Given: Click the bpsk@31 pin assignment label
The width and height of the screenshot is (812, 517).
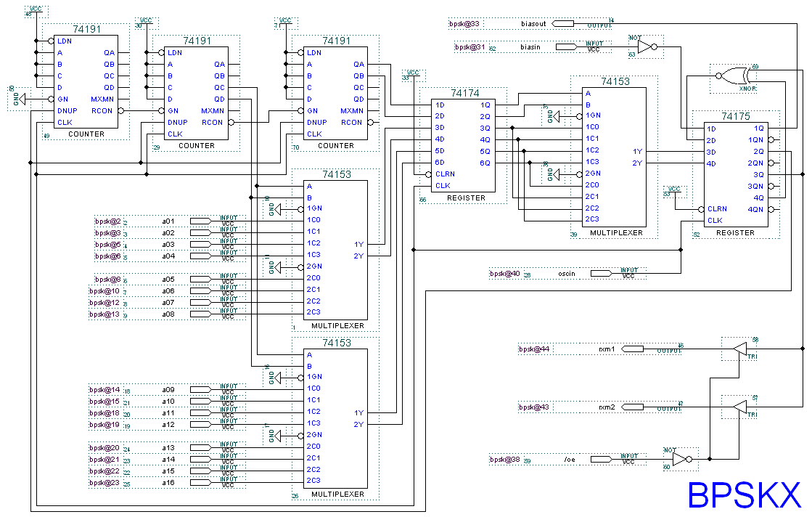Looking at the screenshot, I should (470, 47).
